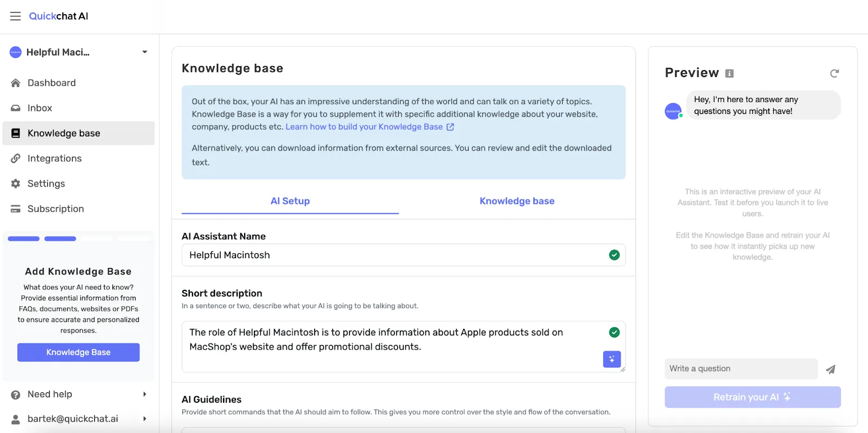
Task: Click the Settings gear icon
Action: 16,183
